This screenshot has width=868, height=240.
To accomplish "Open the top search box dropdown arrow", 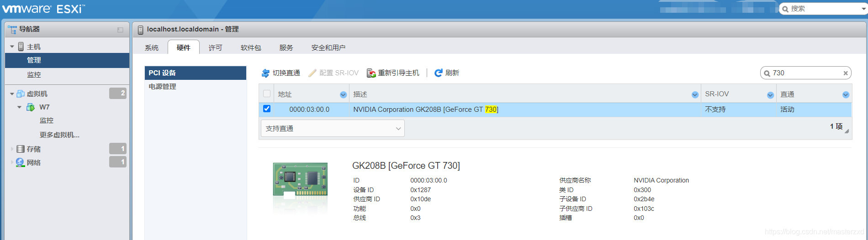I will [863, 9].
